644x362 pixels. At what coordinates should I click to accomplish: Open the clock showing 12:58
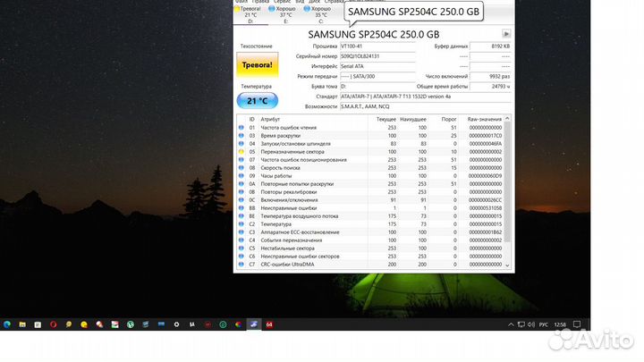560,324
